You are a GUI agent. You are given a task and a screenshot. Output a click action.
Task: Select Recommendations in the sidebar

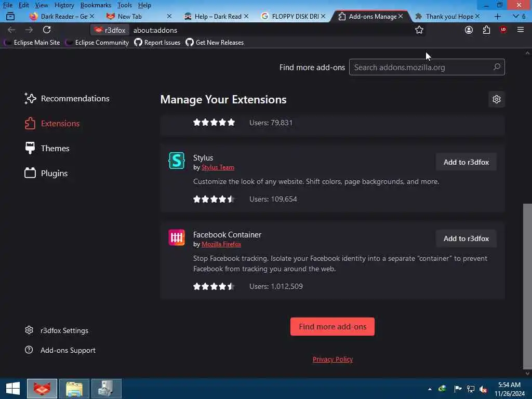tap(67, 98)
